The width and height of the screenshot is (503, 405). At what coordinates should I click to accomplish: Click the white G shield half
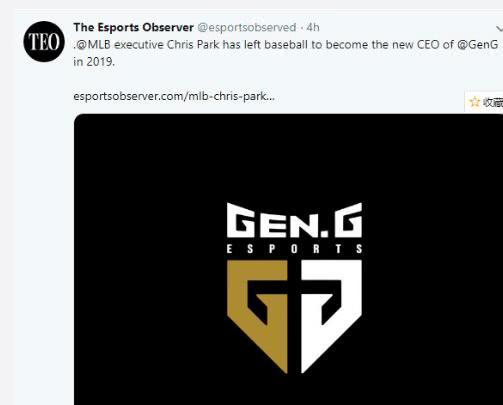(x=331, y=316)
